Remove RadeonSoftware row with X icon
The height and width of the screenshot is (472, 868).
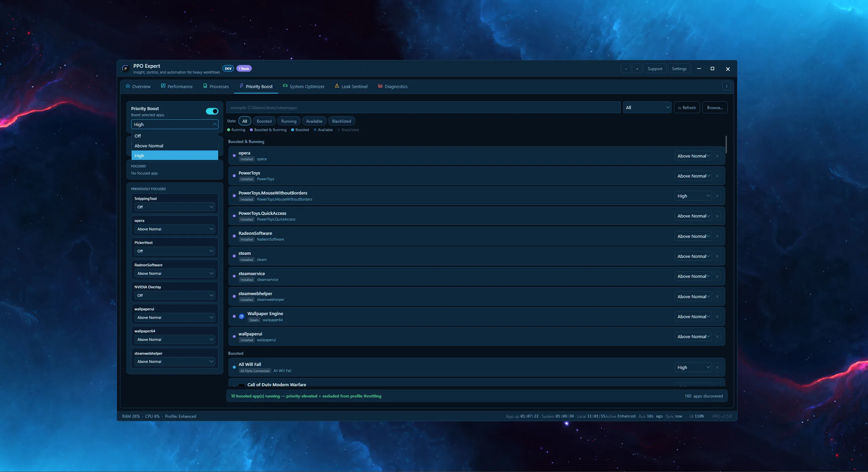tap(717, 236)
